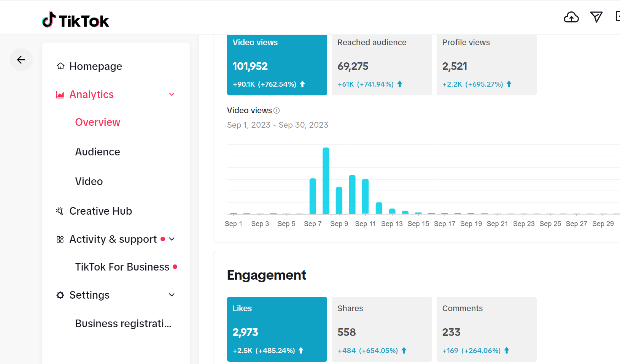Select the Profile views metric card
This screenshot has height=364, width=620.
point(486,65)
